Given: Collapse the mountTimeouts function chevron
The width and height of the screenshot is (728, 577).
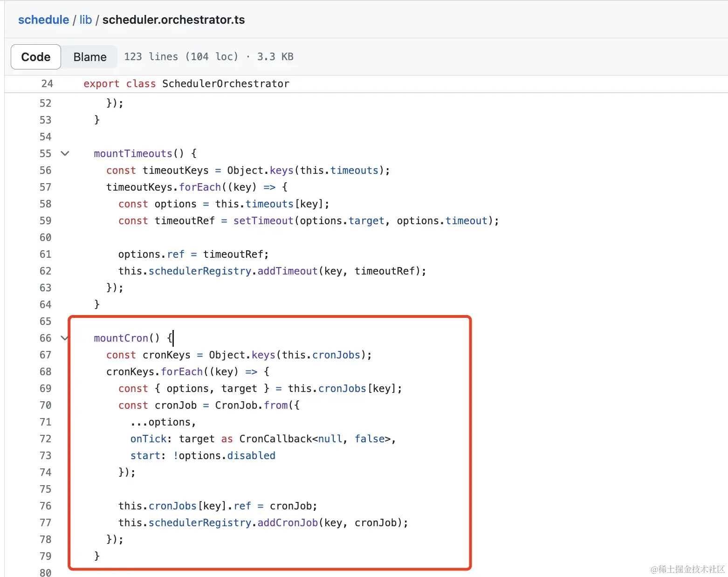Looking at the screenshot, I should click(65, 153).
